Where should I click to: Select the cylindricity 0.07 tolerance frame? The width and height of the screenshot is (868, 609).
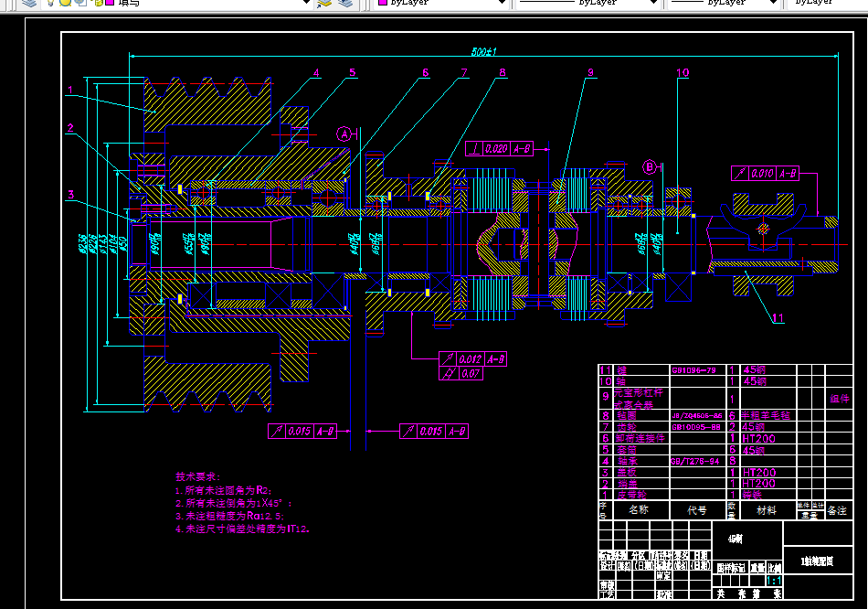[461, 373]
